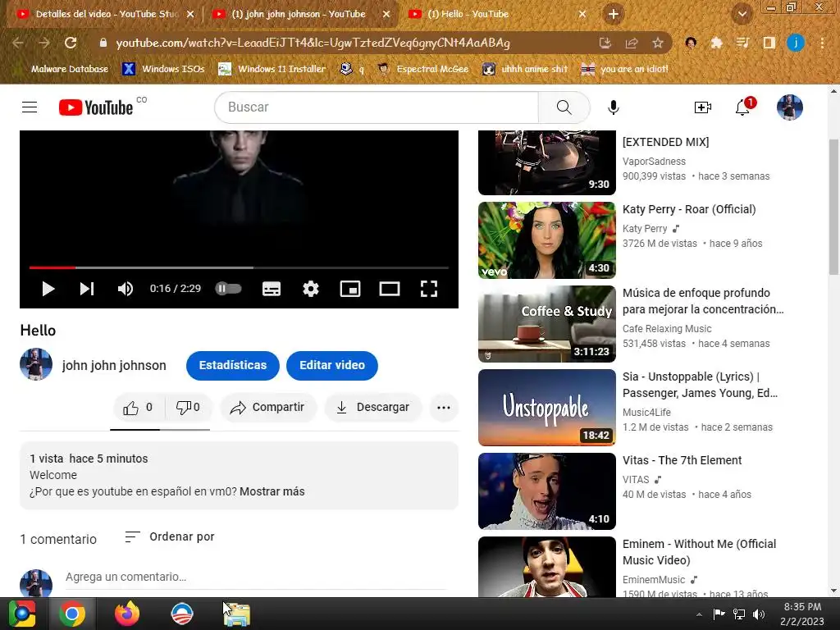
Task: Switch to Detalles del video Studio tab
Action: (x=106, y=15)
